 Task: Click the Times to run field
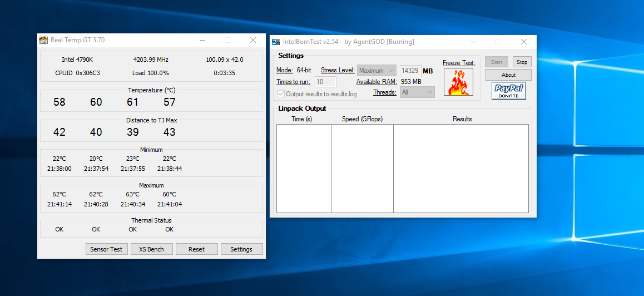[326, 82]
